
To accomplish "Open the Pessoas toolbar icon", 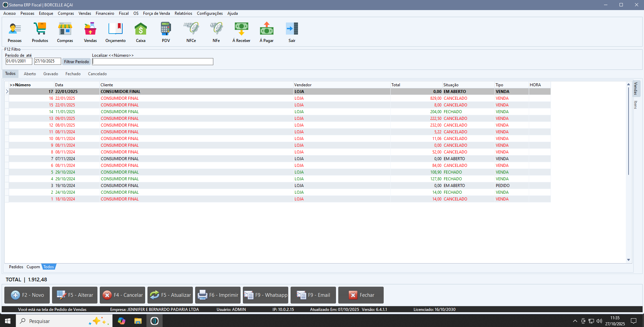I will [14, 32].
